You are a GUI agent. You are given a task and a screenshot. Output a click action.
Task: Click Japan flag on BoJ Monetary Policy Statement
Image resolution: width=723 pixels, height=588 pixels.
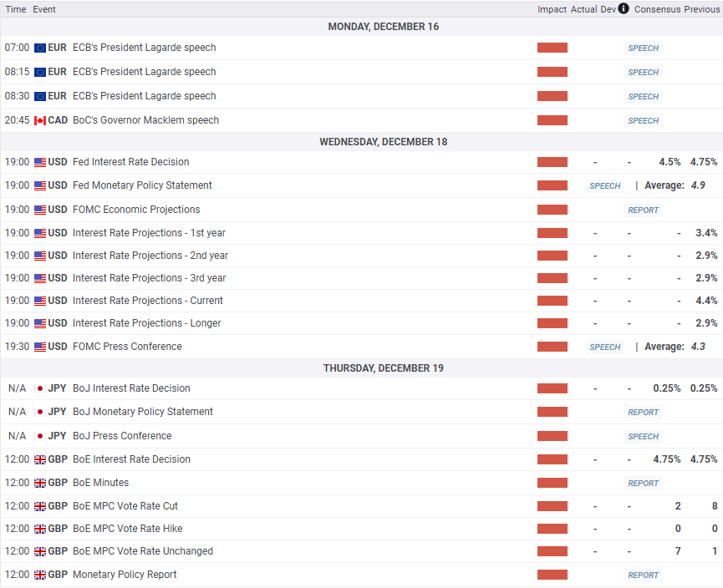(x=40, y=412)
